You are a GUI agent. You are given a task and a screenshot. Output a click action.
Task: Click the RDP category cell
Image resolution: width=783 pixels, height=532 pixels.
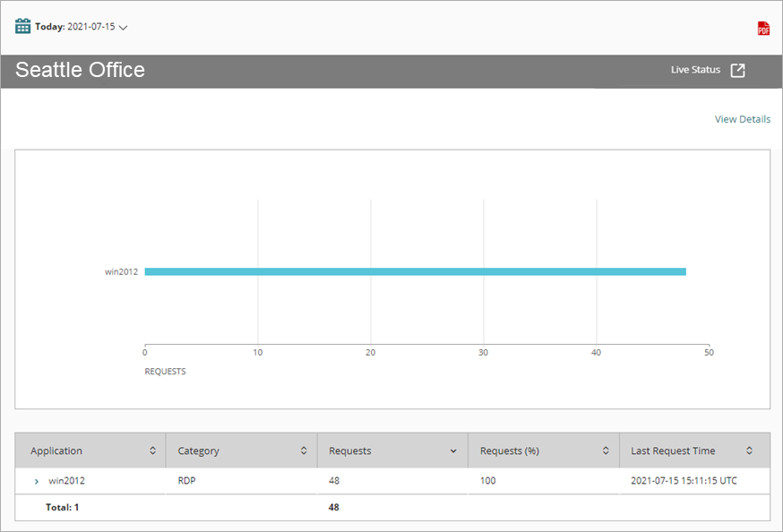tap(187, 481)
